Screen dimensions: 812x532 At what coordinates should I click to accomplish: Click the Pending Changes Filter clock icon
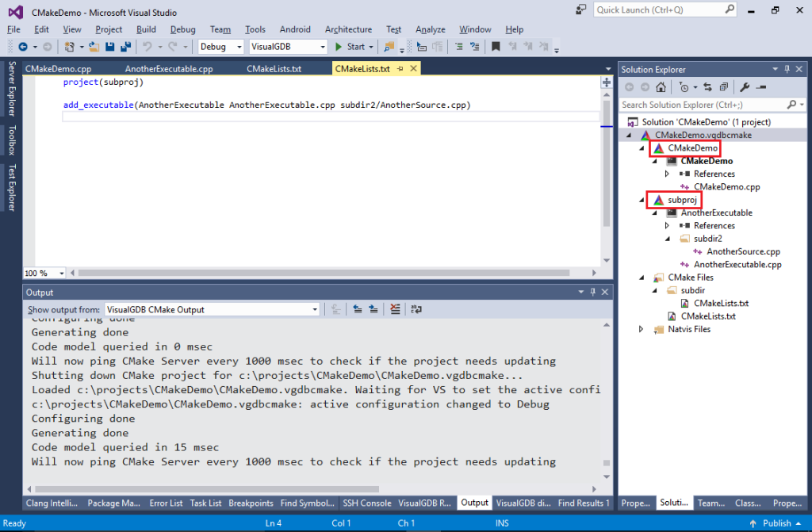click(x=684, y=87)
